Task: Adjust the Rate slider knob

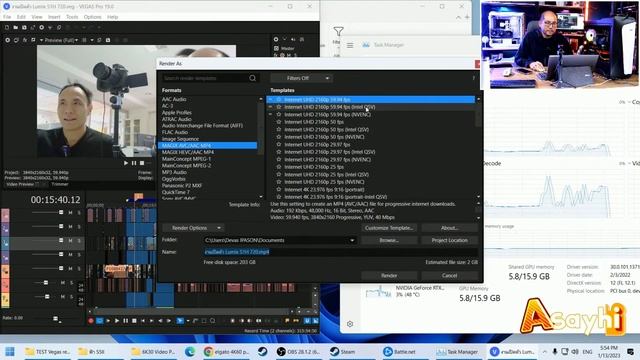Action: [x=56, y=318]
